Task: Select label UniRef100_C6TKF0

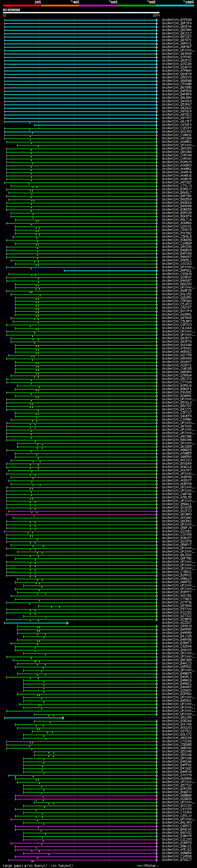Action: pos(176,125)
